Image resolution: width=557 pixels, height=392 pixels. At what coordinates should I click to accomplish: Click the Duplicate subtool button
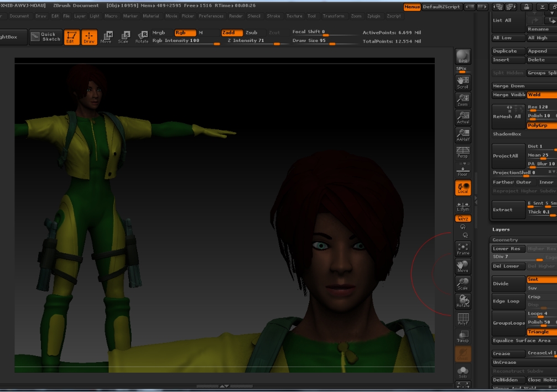click(x=508, y=51)
